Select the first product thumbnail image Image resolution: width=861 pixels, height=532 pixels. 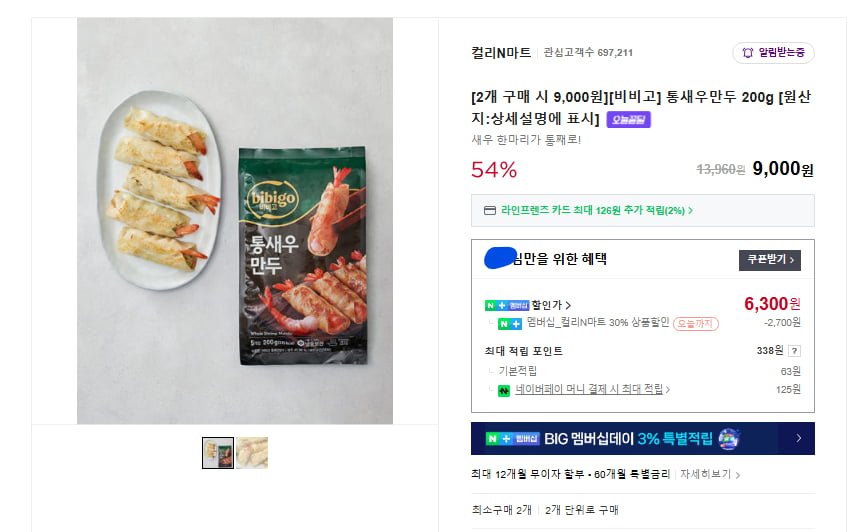tap(218, 453)
